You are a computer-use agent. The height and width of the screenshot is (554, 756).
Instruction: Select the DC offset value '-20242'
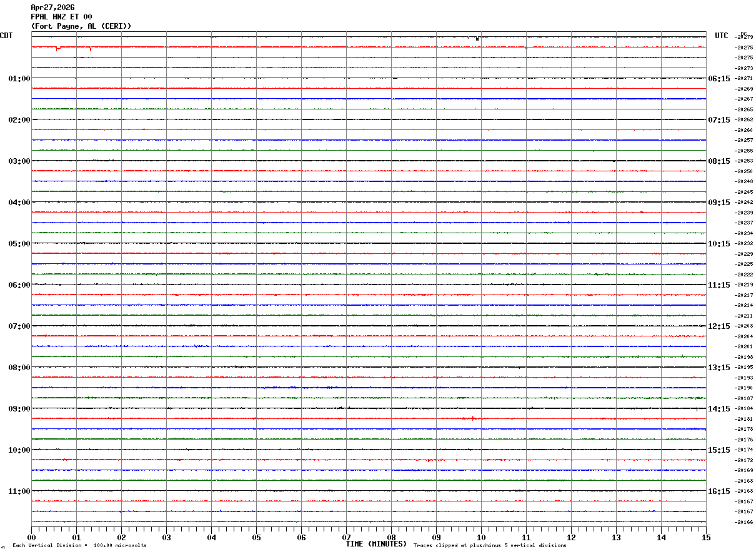[x=744, y=202]
